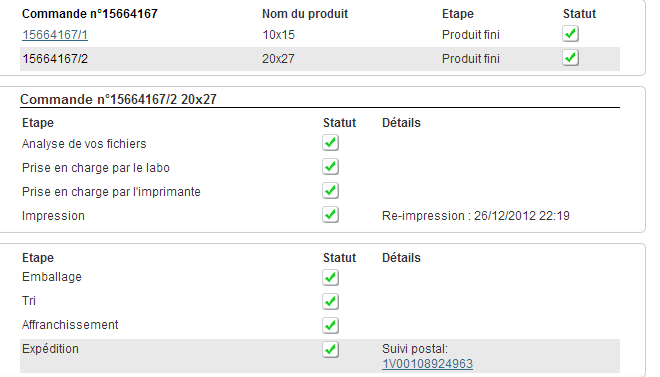Screen dimensions: 660x377
Task: Click status checkmark for 10x15 product
Action: click(570, 34)
